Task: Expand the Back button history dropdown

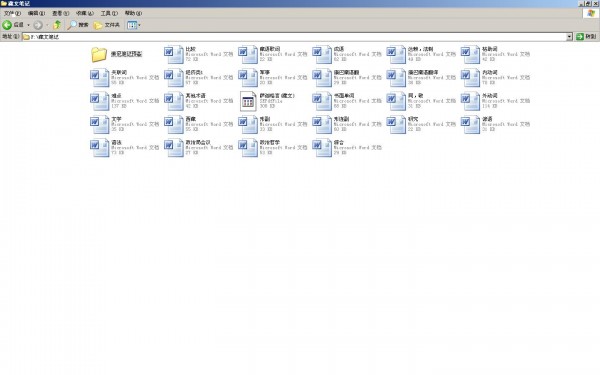Action: coord(28,25)
